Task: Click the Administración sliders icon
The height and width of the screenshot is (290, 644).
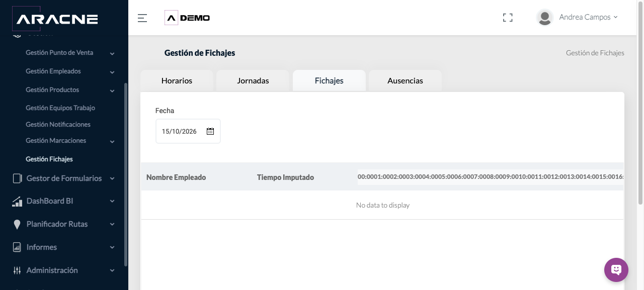Action: coord(17,270)
